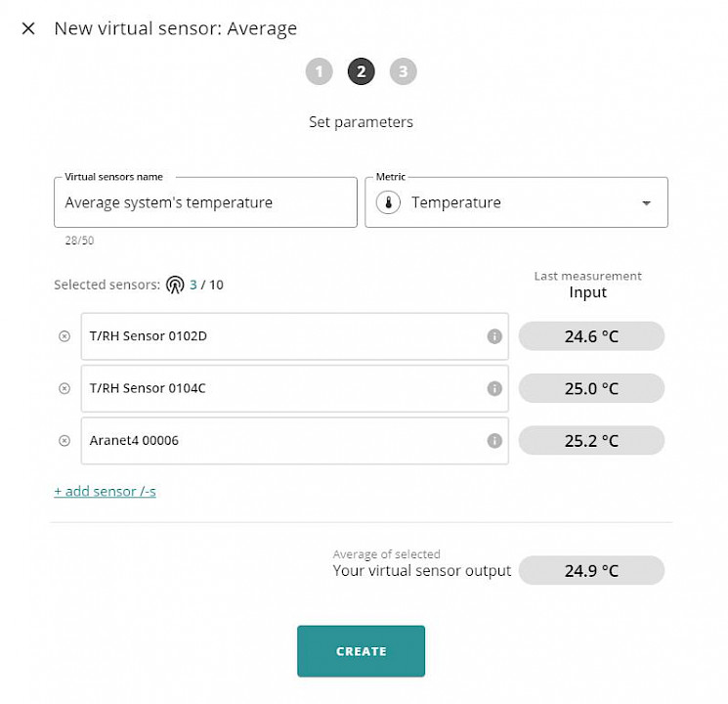Click the selected sensors antenna icon
The width and height of the screenshot is (728, 704).
click(175, 285)
